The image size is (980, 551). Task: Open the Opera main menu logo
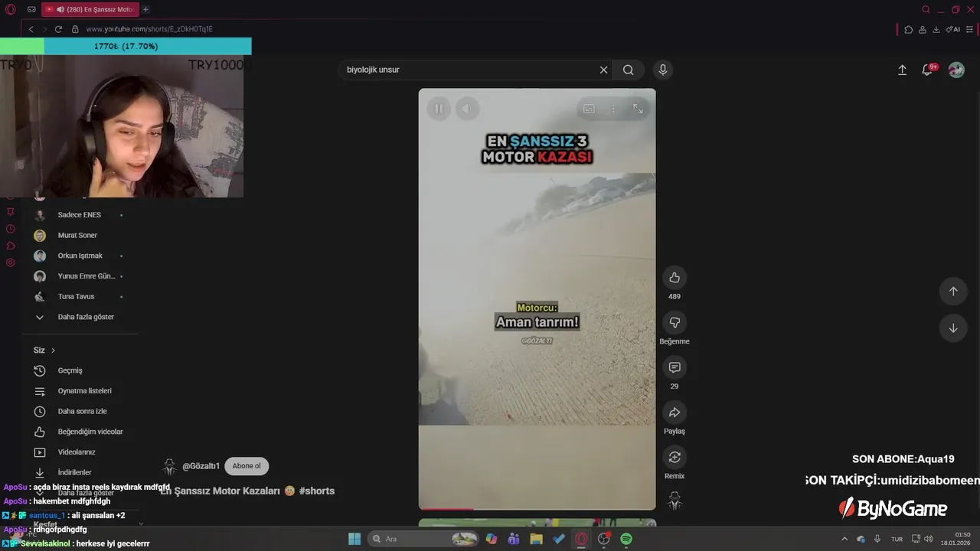point(11,10)
